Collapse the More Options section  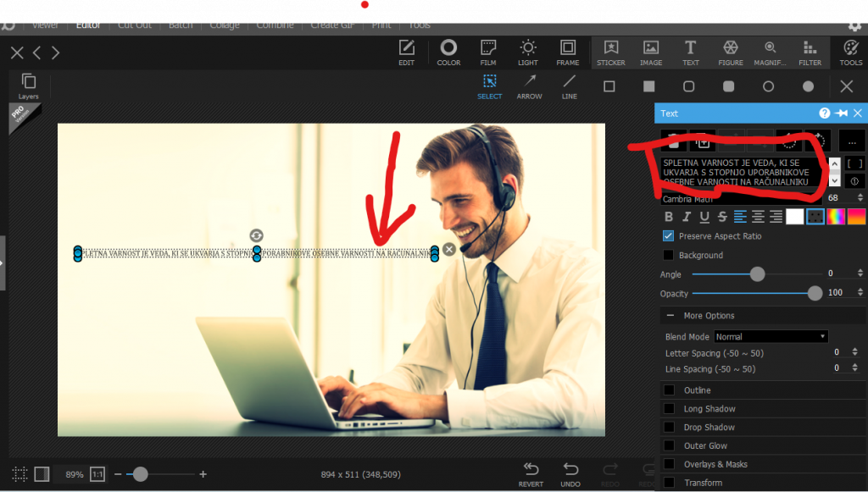[670, 316]
